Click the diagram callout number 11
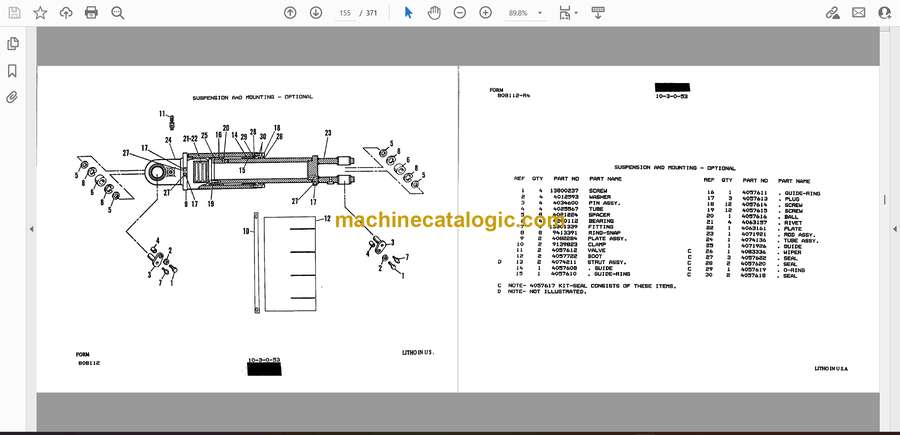This screenshot has width=900, height=435. point(162,114)
